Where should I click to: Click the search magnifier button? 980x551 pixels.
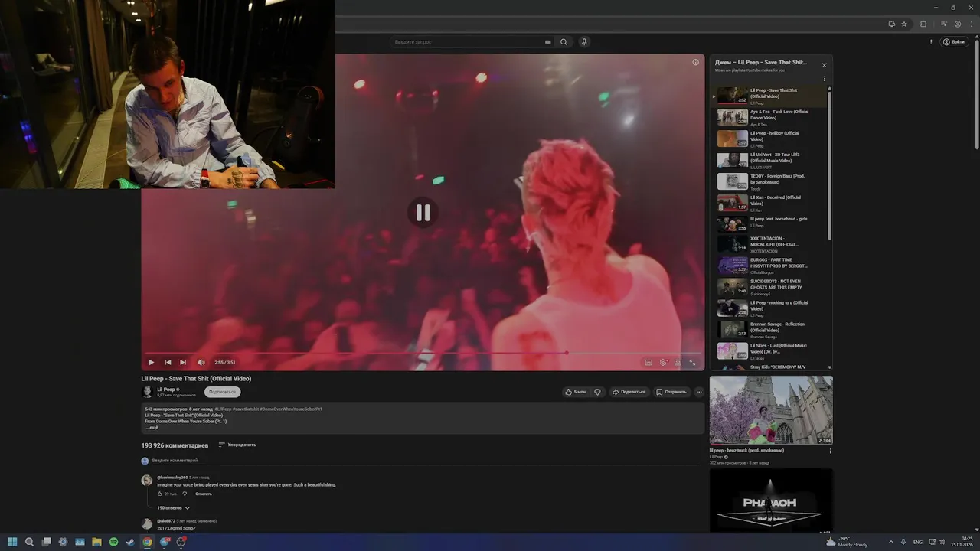pos(563,42)
